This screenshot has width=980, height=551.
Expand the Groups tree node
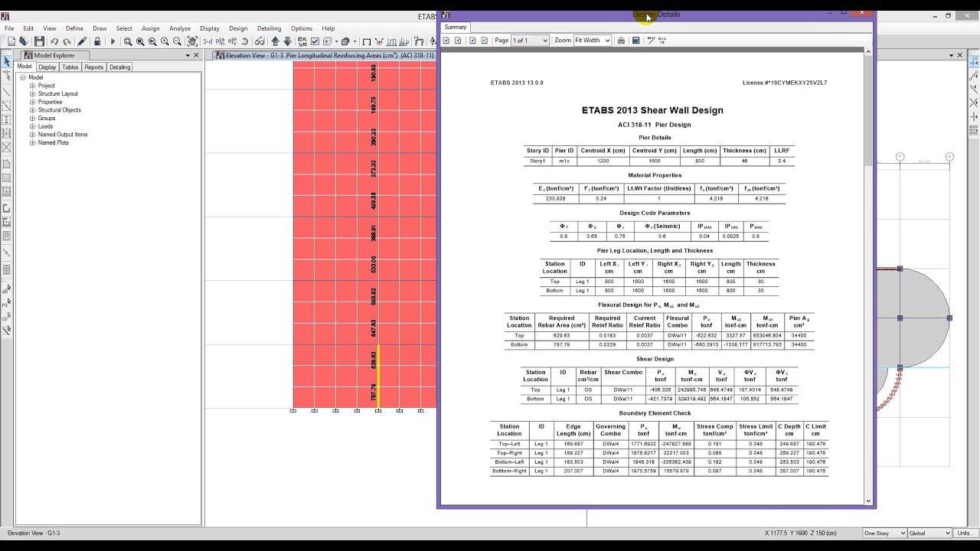pos(33,119)
